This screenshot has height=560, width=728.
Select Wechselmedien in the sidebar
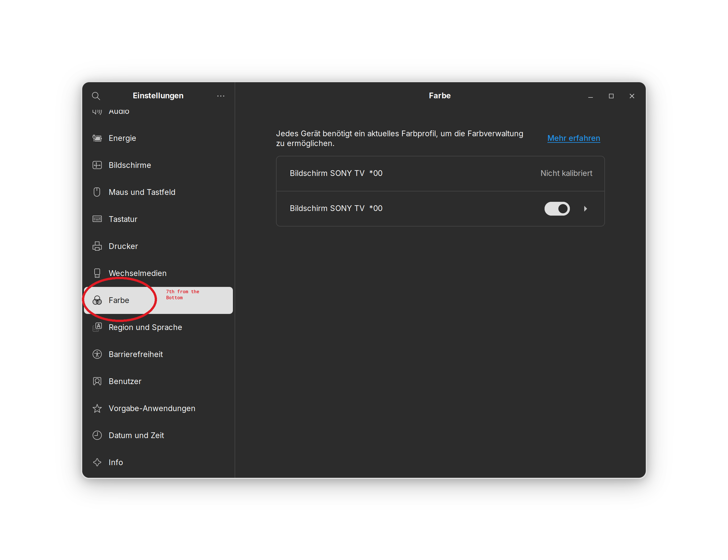(158, 273)
